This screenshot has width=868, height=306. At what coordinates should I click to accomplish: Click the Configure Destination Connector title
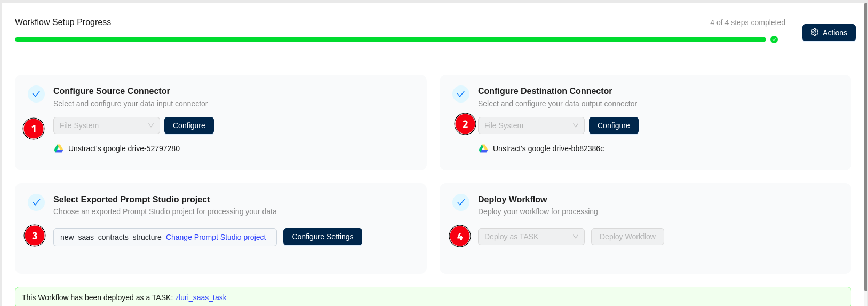pos(545,91)
